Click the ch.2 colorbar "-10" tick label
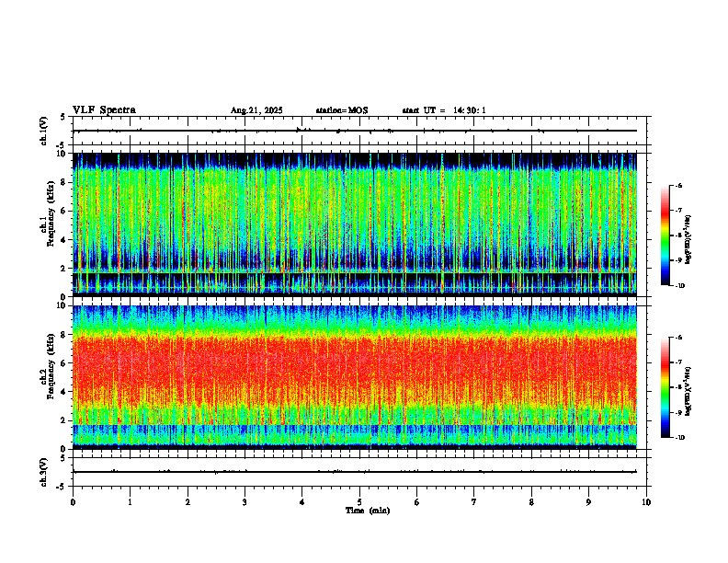Image resolution: width=728 pixels, height=563 pixels. click(x=680, y=438)
